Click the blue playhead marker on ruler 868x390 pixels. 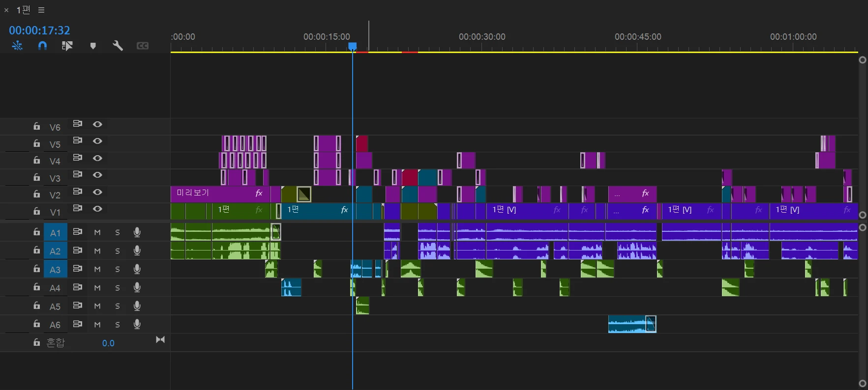(353, 46)
